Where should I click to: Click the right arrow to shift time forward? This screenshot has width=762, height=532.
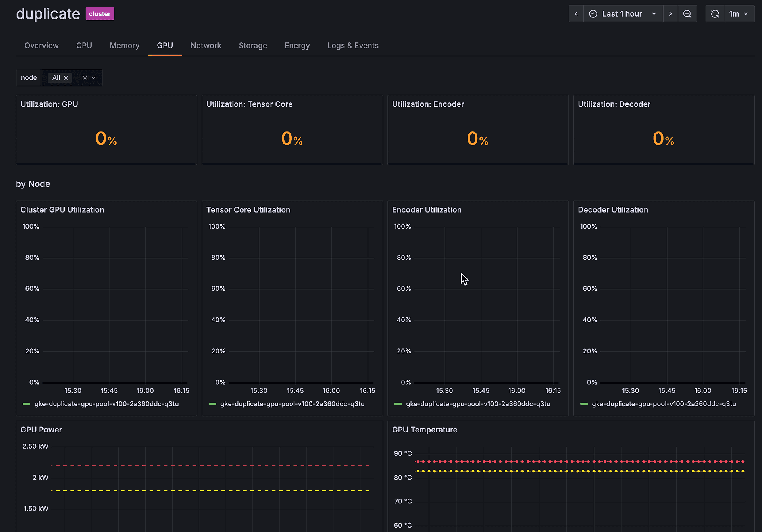pyautogui.click(x=670, y=13)
